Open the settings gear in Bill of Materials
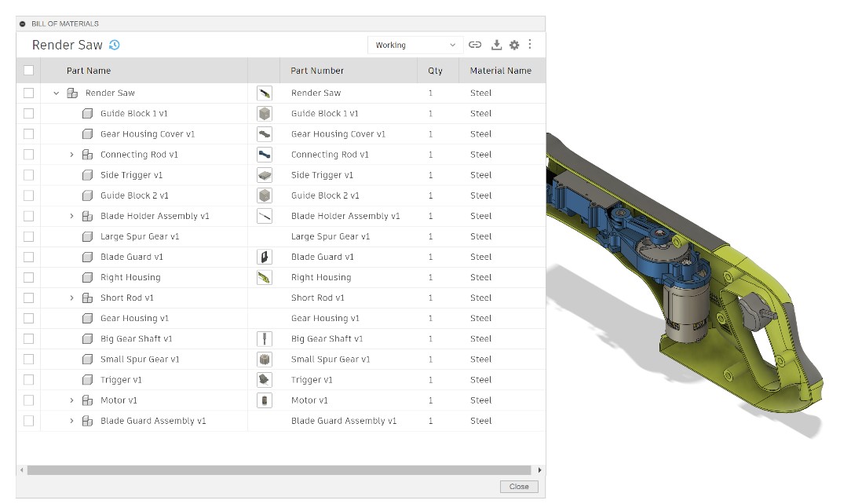Image resolution: width=851 pixels, height=504 pixels. click(514, 46)
